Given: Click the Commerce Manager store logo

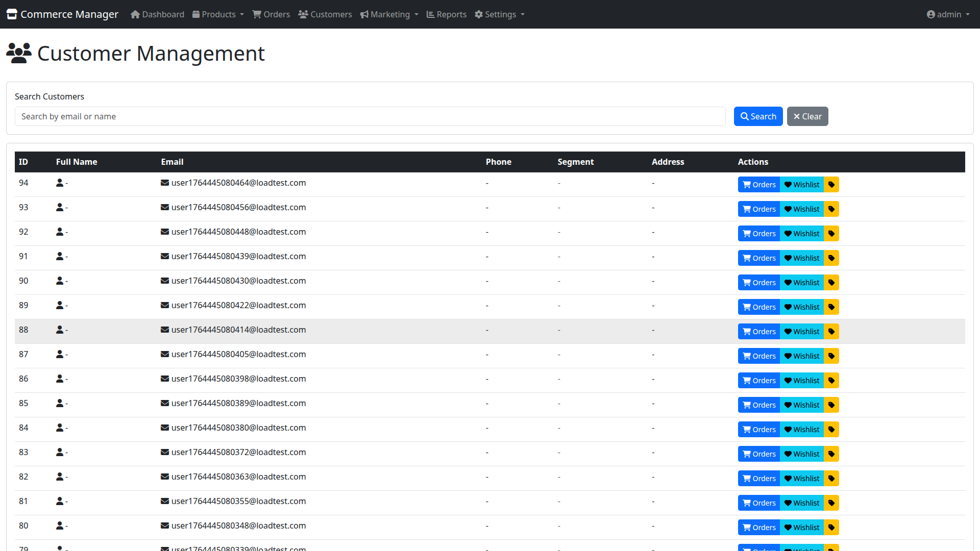Looking at the screenshot, I should [12, 14].
